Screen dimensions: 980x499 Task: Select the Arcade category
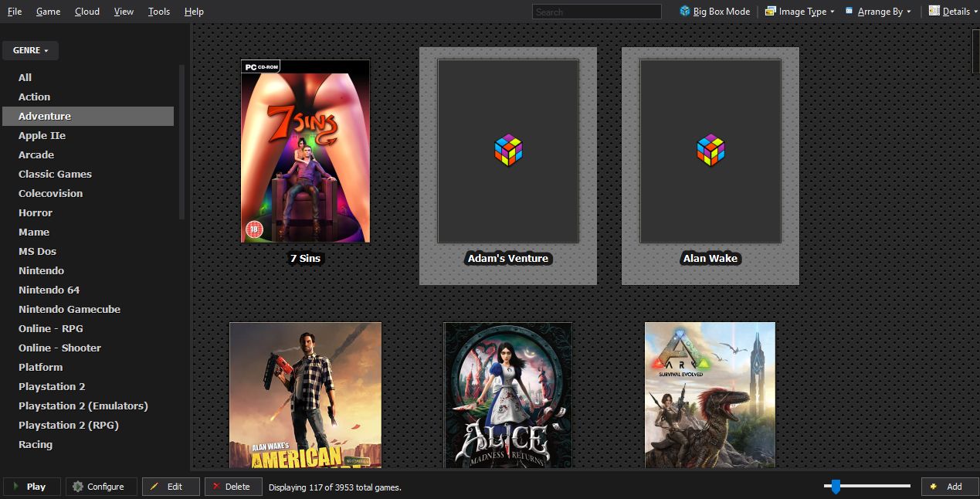(x=88, y=154)
